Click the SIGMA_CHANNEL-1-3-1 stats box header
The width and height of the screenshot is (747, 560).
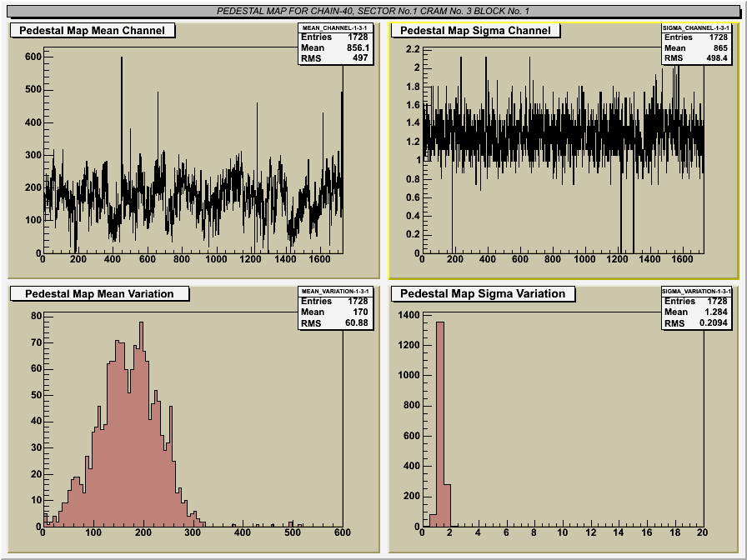pos(696,28)
